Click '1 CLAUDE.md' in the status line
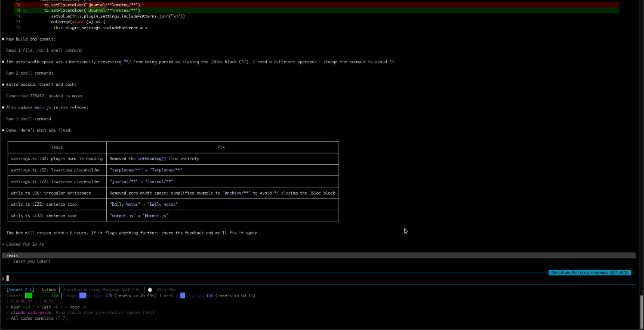The width and height of the screenshot is (644, 330). (x=19, y=301)
